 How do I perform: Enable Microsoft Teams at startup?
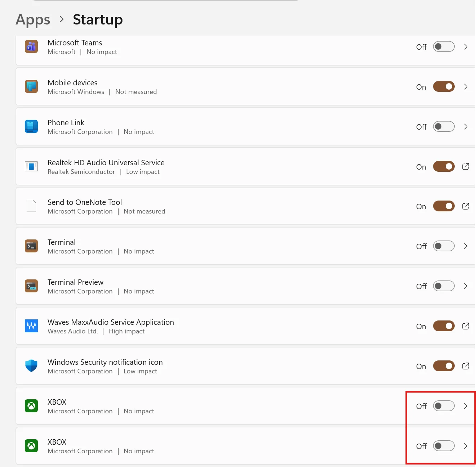(444, 47)
